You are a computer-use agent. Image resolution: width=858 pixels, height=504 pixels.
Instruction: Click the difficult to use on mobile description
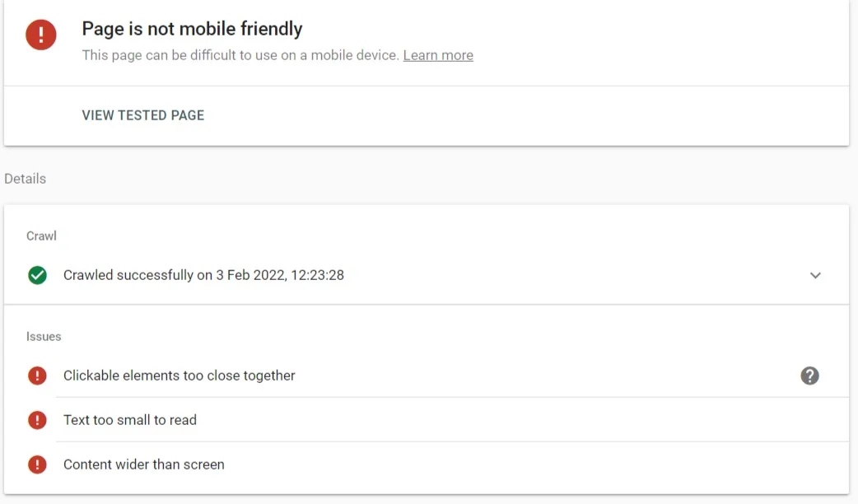(x=240, y=55)
